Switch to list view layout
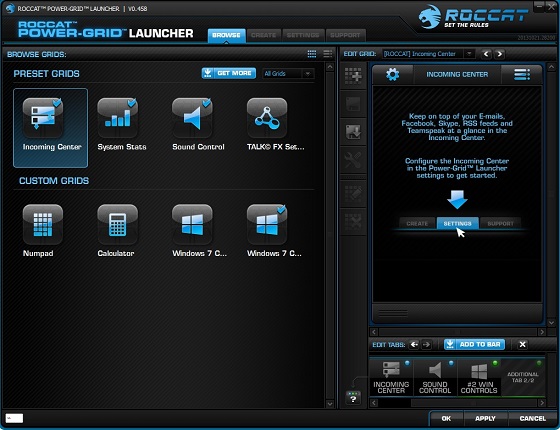Viewport: 560px width, 430px height. click(x=328, y=54)
